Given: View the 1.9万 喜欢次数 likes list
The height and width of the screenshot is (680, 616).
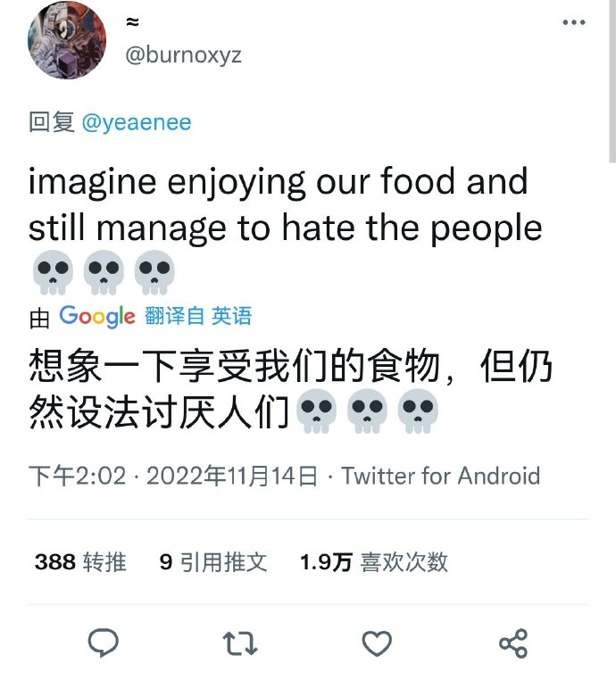Looking at the screenshot, I should pyautogui.click(x=373, y=562).
